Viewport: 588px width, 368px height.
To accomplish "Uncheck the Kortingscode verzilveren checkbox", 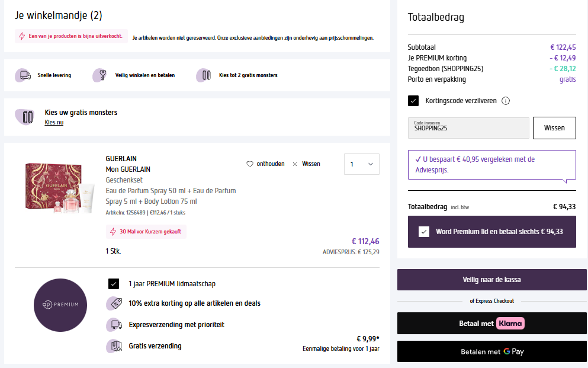I will click(413, 101).
